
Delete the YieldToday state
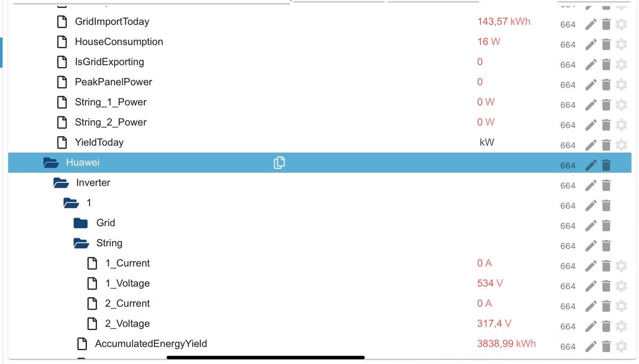click(x=606, y=145)
